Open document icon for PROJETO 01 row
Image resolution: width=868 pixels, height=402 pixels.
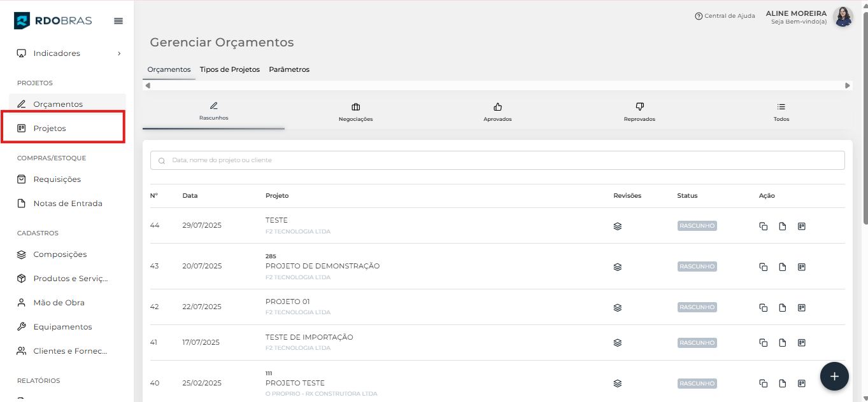pyautogui.click(x=782, y=307)
